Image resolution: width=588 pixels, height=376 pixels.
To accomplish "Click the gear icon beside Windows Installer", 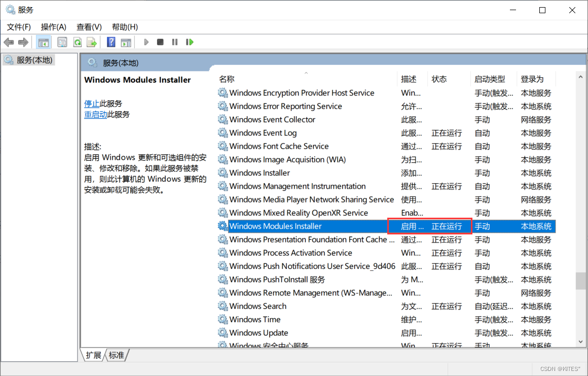I will 223,173.
